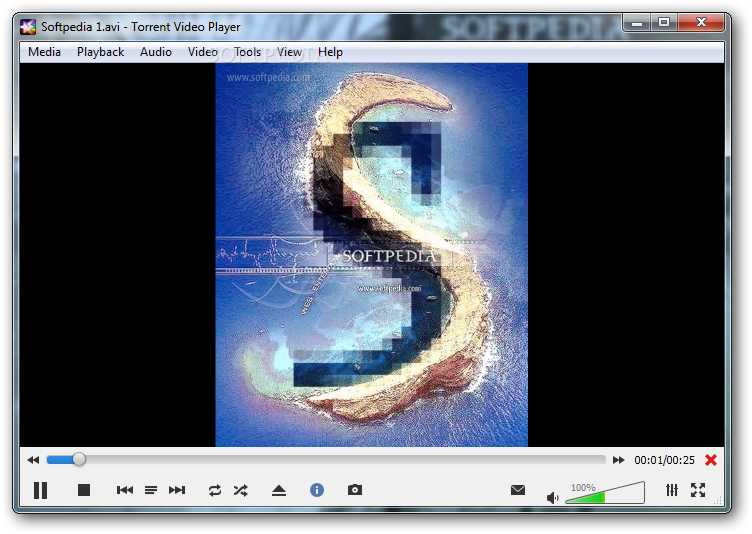The image size is (752, 534).
Task: Mute audio with speaker icon
Action: (552, 498)
